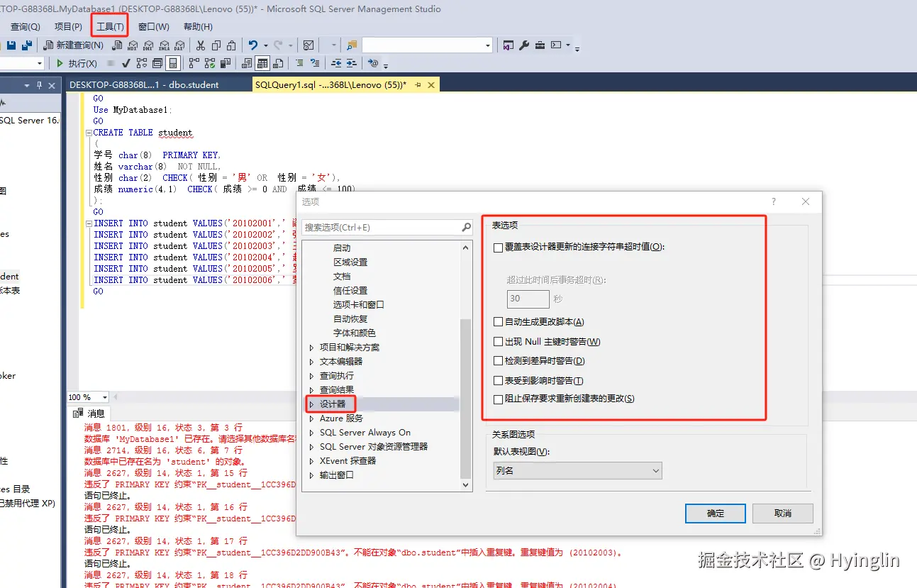This screenshot has width=917, height=588.
Task: Expand the 查询执行 node
Action: (x=311, y=376)
